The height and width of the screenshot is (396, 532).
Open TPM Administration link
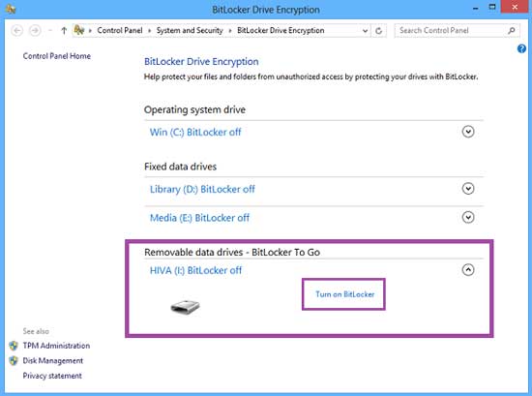pyautogui.click(x=56, y=346)
